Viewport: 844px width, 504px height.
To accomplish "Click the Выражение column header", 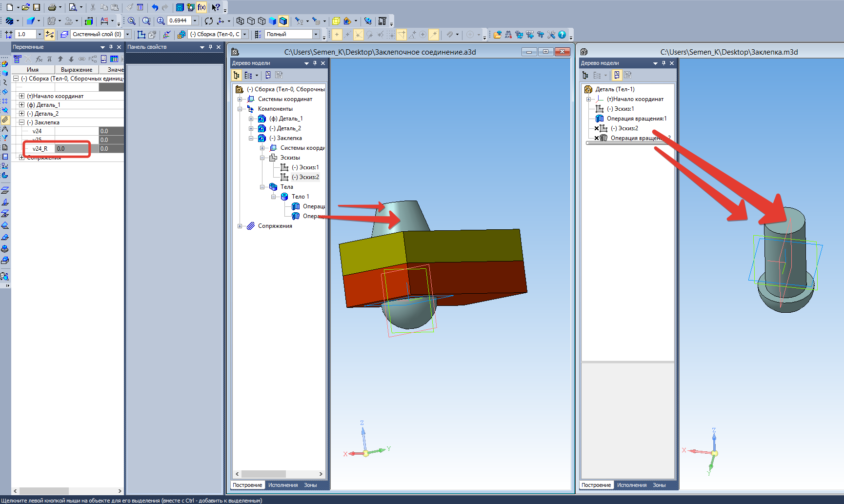I will (x=77, y=70).
